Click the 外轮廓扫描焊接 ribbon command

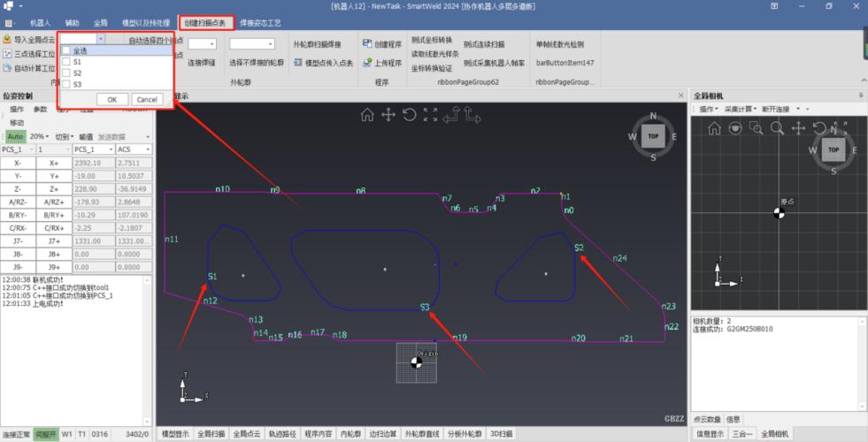[x=317, y=42]
